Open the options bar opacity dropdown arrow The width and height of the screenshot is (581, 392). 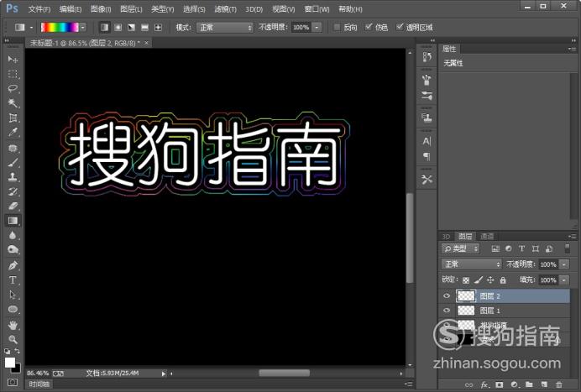pyautogui.click(x=317, y=28)
